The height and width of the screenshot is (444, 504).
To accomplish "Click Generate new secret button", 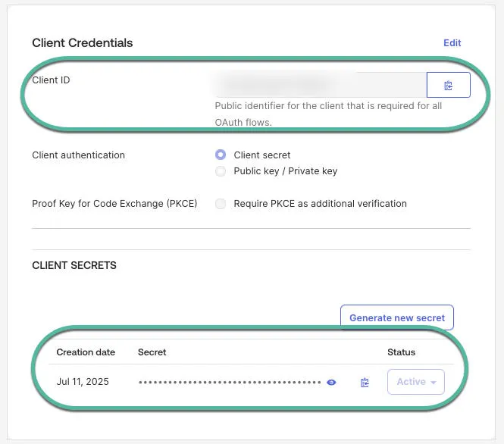I will tap(397, 317).
